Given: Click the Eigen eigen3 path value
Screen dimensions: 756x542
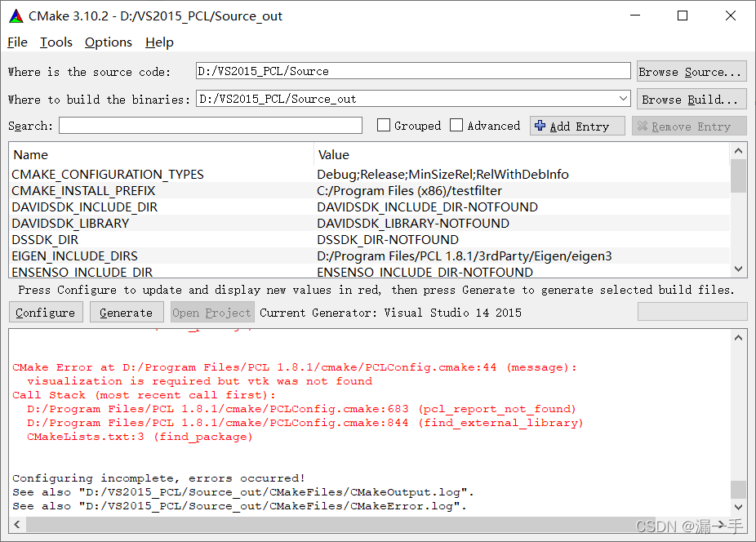Looking at the screenshot, I should 465,256.
